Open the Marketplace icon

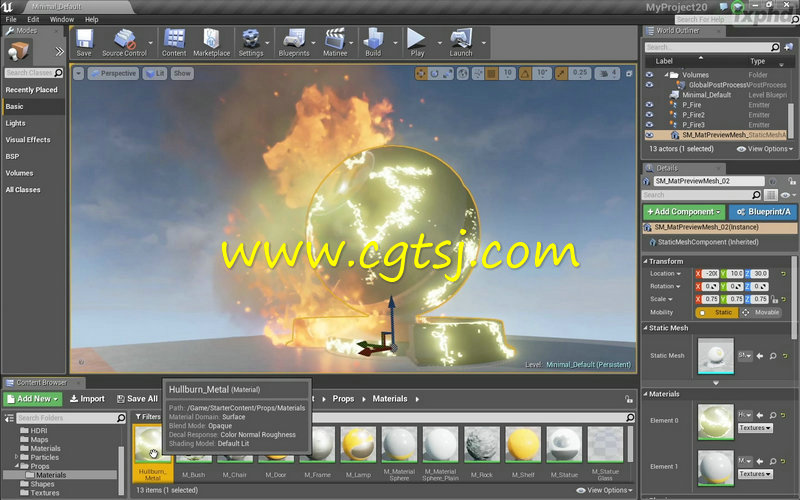click(x=211, y=43)
